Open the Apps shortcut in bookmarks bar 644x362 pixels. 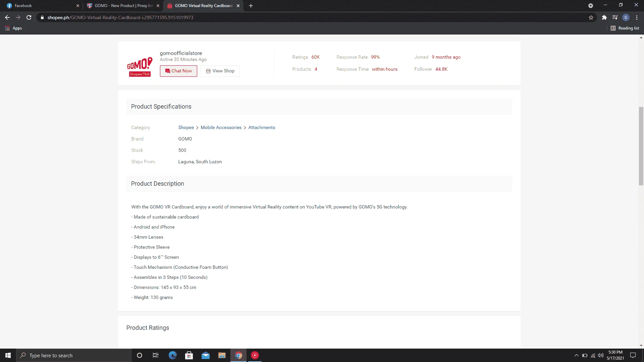[13, 28]
